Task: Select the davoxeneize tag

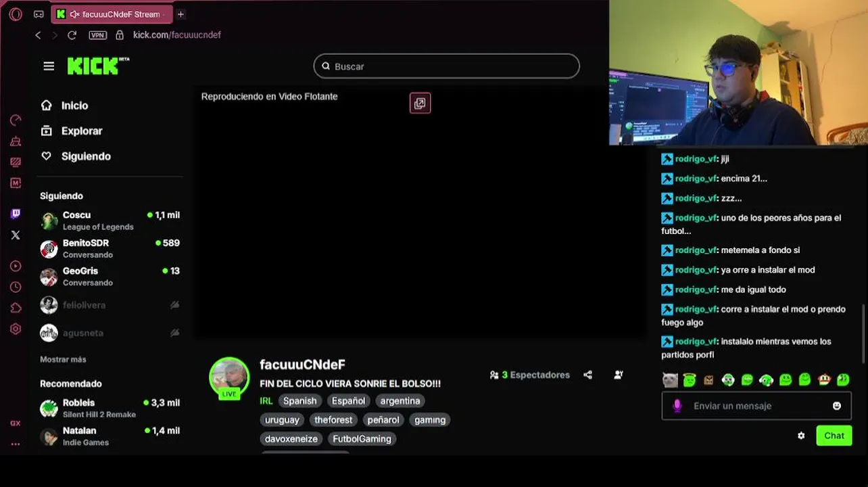Action: pos(291,439)
